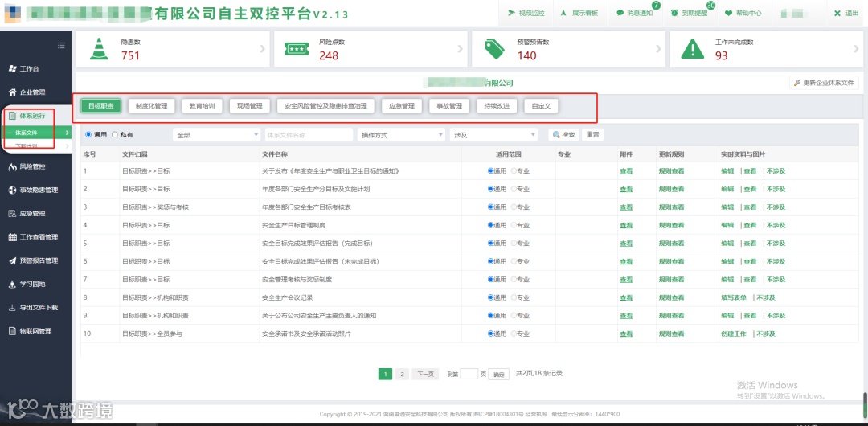Select 专业 radio in row 5

(513, 244)
